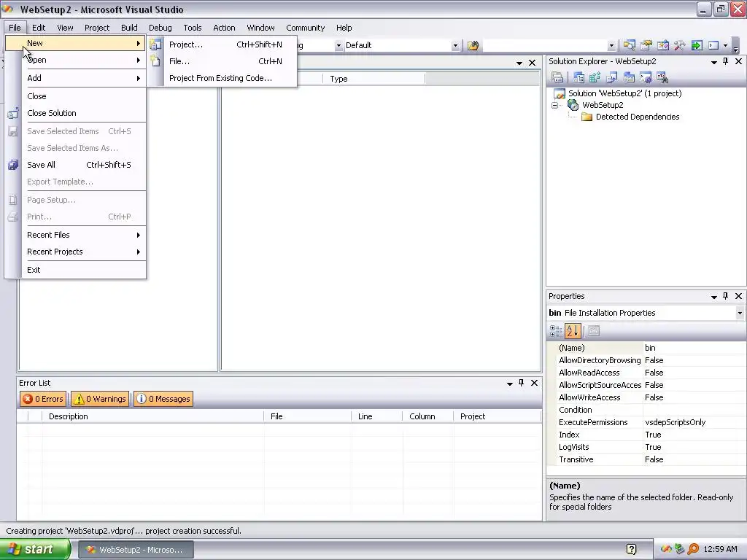Image resolution: width=747 pixels, height=560 pixels.
Task: Open User Interface Editor in Solution Explorer
Action: click(x=629, y=77)
